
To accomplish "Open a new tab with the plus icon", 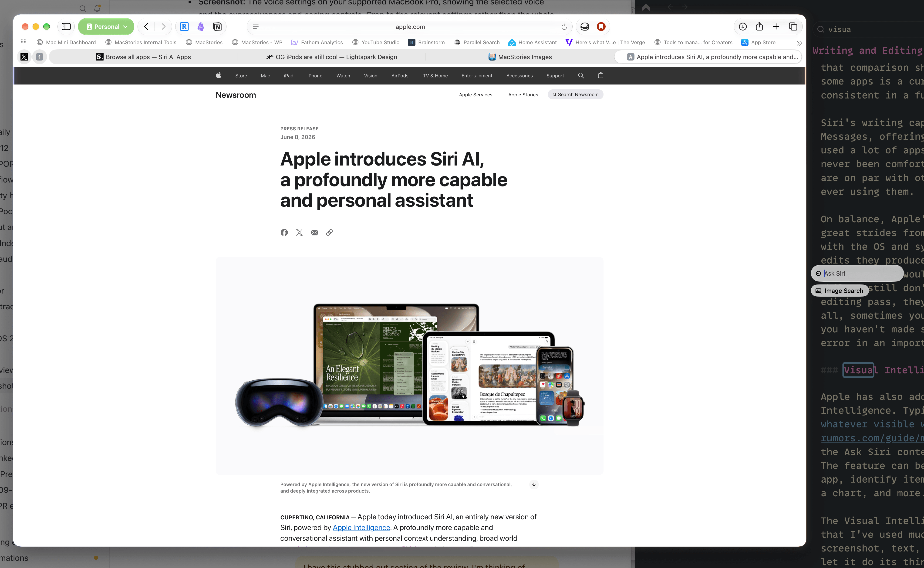I will (776, 27).
